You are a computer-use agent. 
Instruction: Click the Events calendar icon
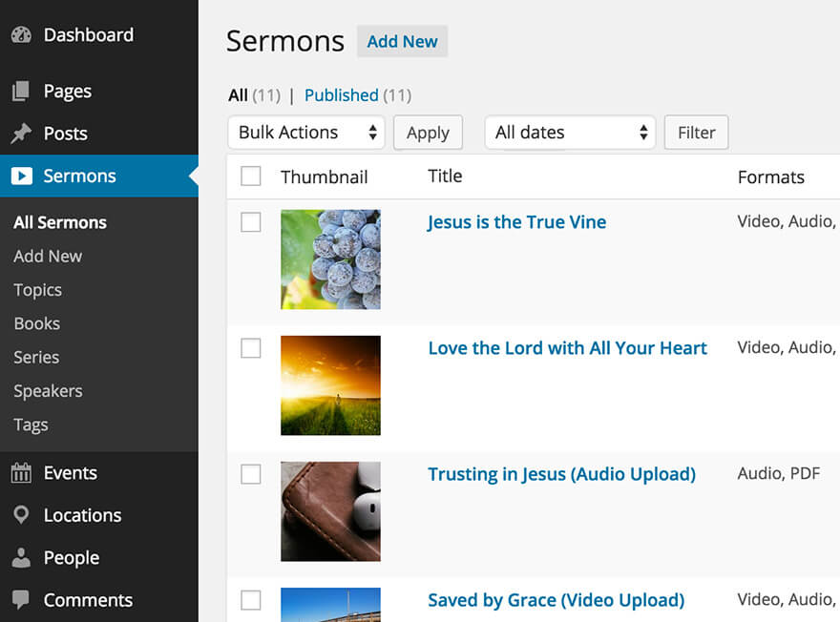point(21,473)
